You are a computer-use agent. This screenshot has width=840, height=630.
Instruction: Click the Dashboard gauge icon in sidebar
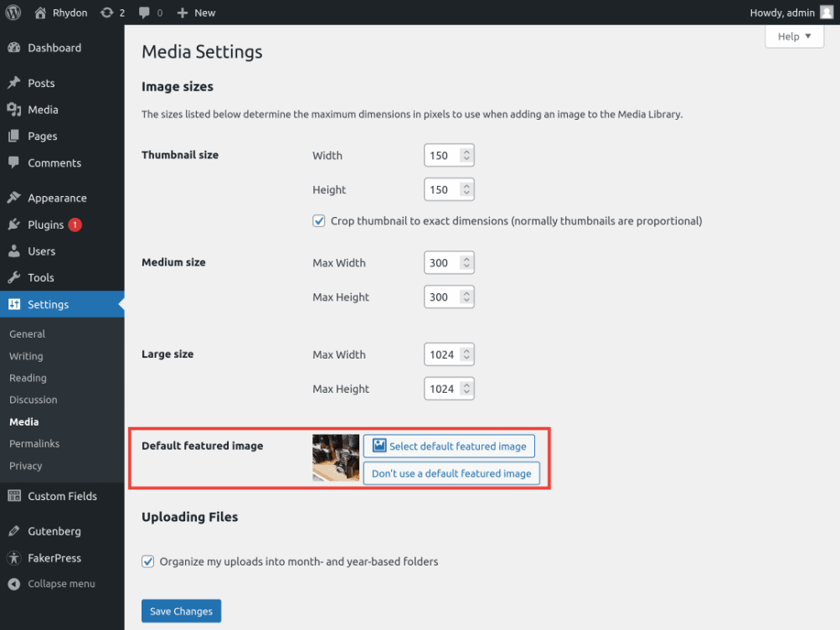click(x=14, y=48)
